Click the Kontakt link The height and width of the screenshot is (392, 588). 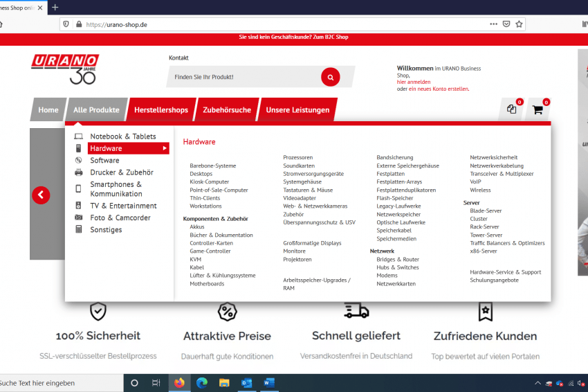point(178,57)
